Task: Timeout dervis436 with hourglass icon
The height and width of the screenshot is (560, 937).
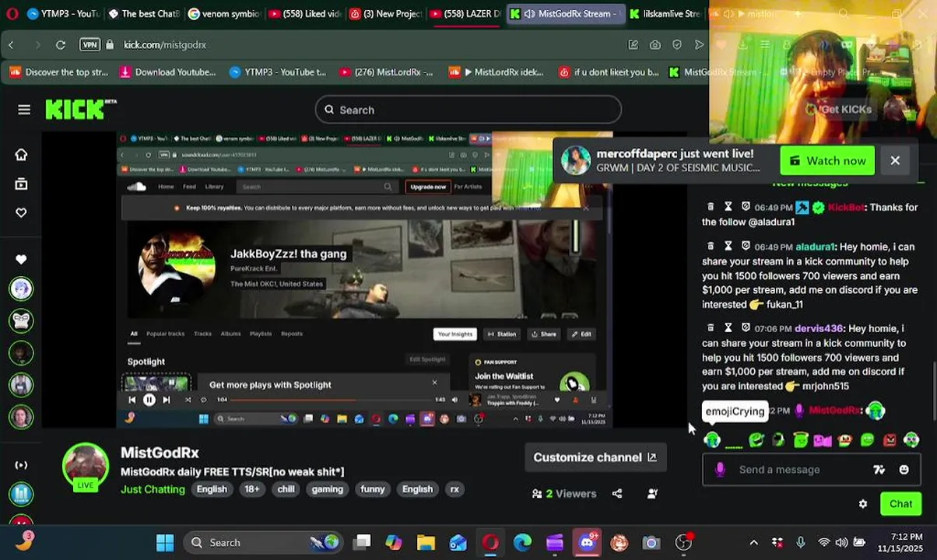Action: point(728,328)
